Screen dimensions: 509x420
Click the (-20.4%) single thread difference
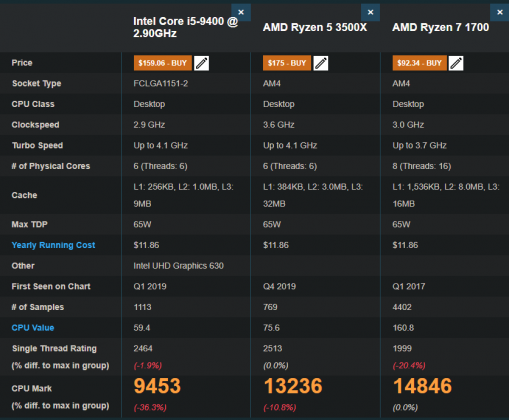click(409, 365)
